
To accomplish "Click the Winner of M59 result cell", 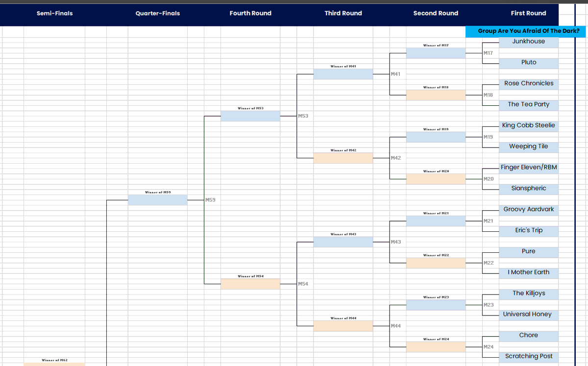I will click(158, 200).
